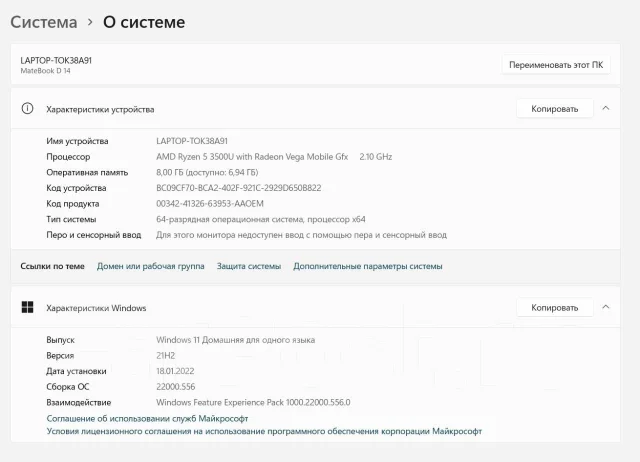Click the product code value

point(210,203)
